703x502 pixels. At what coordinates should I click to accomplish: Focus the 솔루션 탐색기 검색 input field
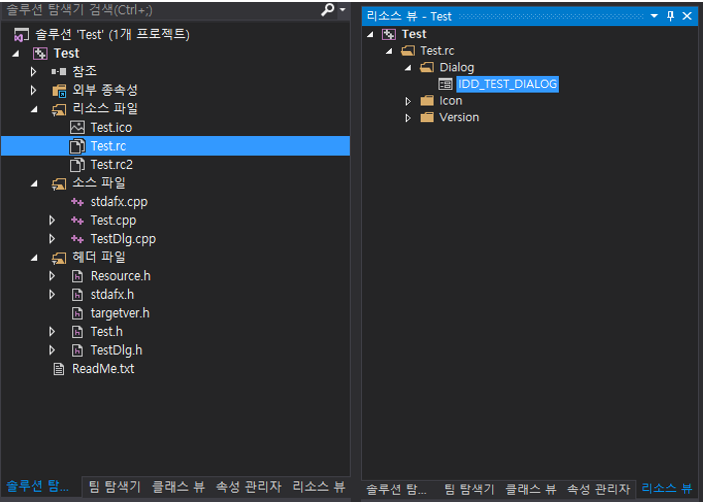[x=161, y=9]
